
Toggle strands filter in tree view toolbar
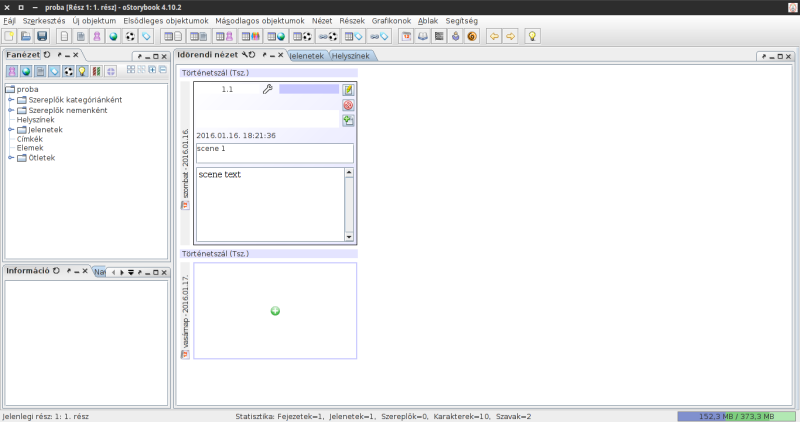(x=96, y=71)
